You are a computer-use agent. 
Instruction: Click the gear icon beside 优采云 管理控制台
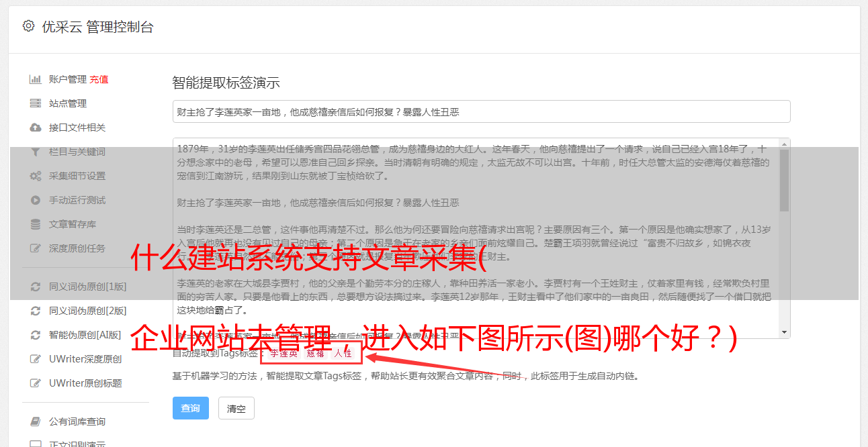coord(28,26)
